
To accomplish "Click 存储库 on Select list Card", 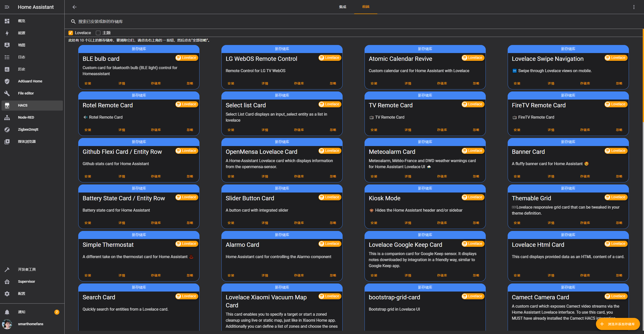I will (299, 130).
